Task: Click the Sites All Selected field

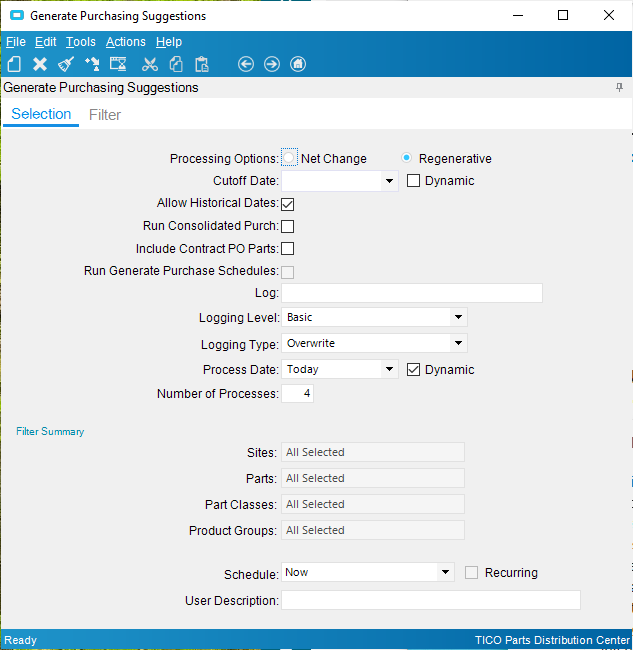Action: 373,452
